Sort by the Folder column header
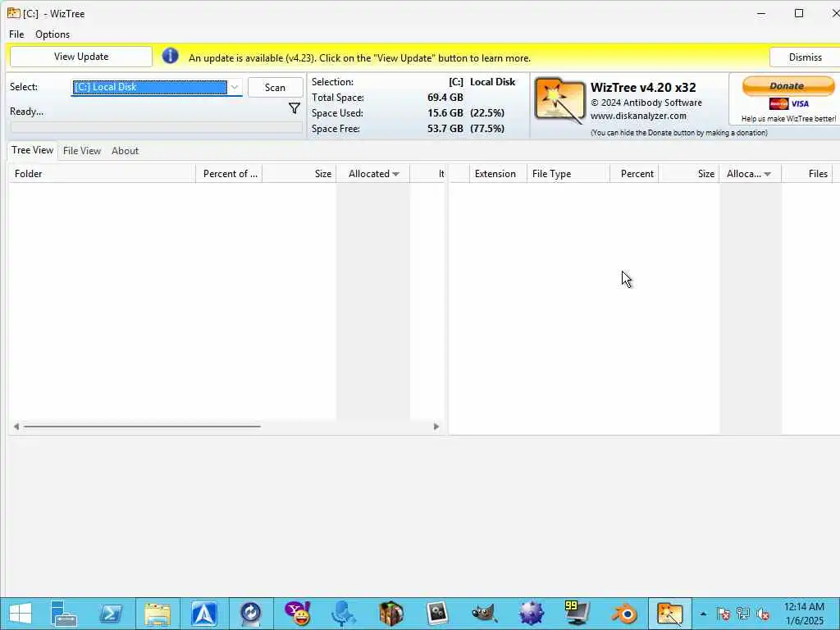Screen dimensions: 840x630 (102, 174)
